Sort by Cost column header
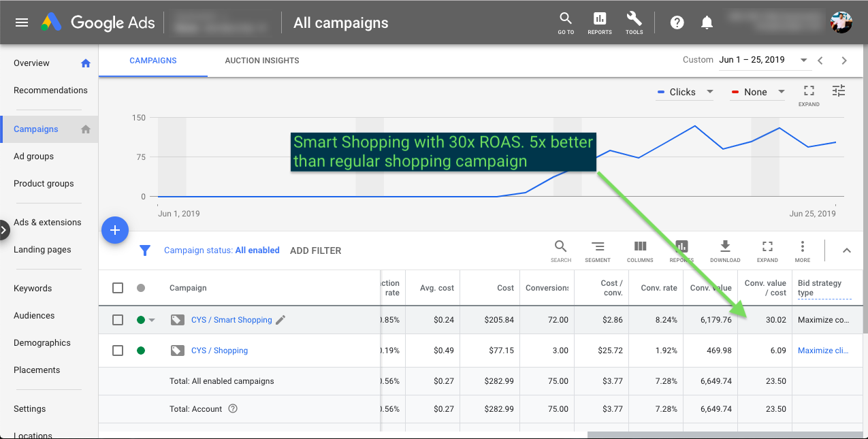This screenshot has height=439, width=868. tap(505, 288)
